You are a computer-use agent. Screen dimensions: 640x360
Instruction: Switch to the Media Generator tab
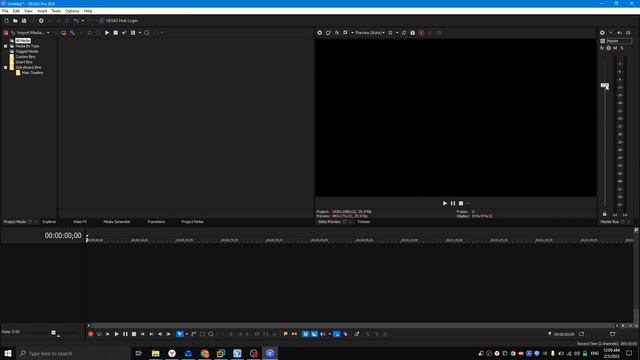pos(117,222)
